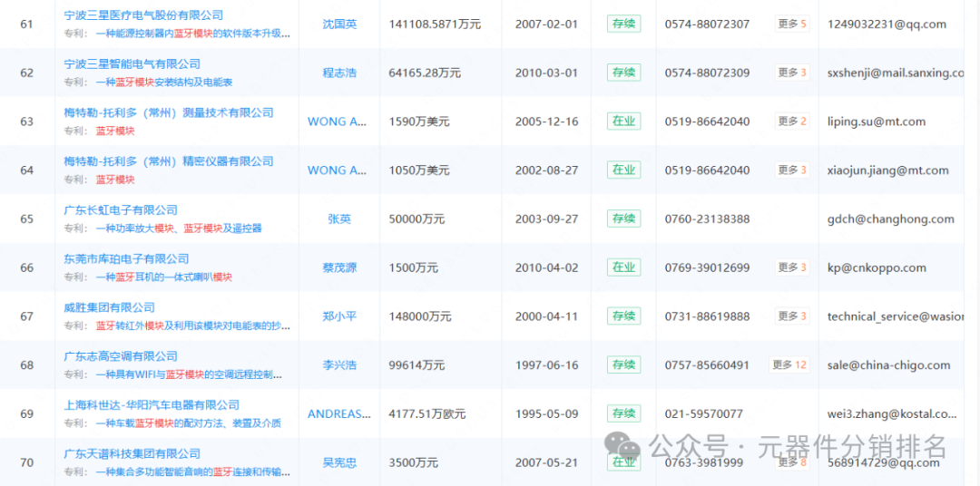Click legal representative 李兴浩
980x486 pixels.
pyautogui.click(x=339, y=365)
